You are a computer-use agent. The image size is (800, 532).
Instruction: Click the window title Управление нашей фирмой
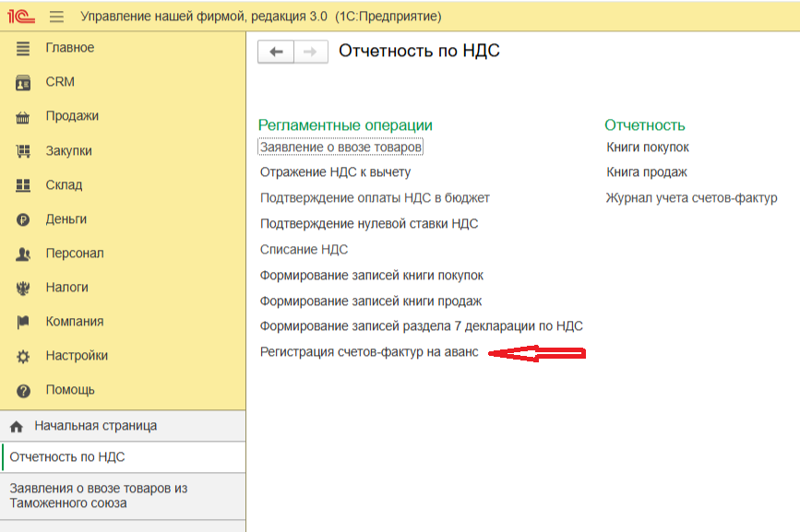tap(261, 17)
